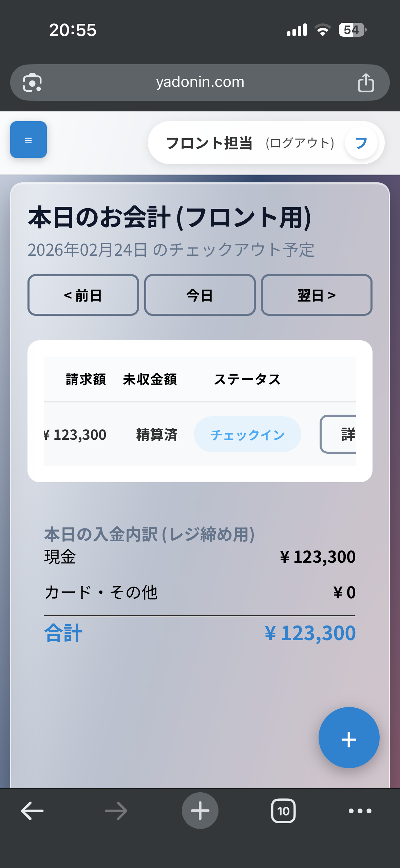Tap the blue floating plus button

point(349,738)
